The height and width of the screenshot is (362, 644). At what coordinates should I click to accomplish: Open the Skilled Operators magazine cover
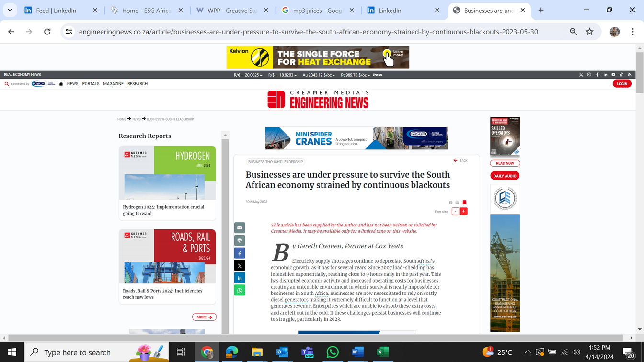point(505,136)
